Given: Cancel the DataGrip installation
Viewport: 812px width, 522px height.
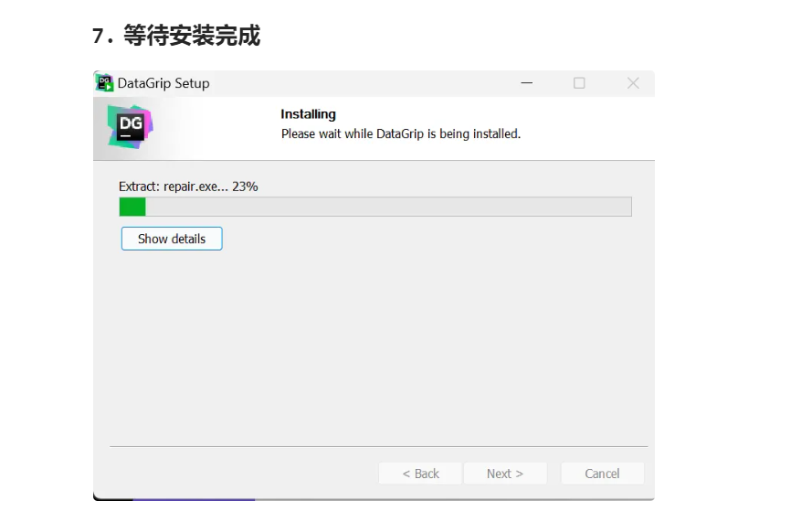Looking at the screenshot, I should point(602,474).
